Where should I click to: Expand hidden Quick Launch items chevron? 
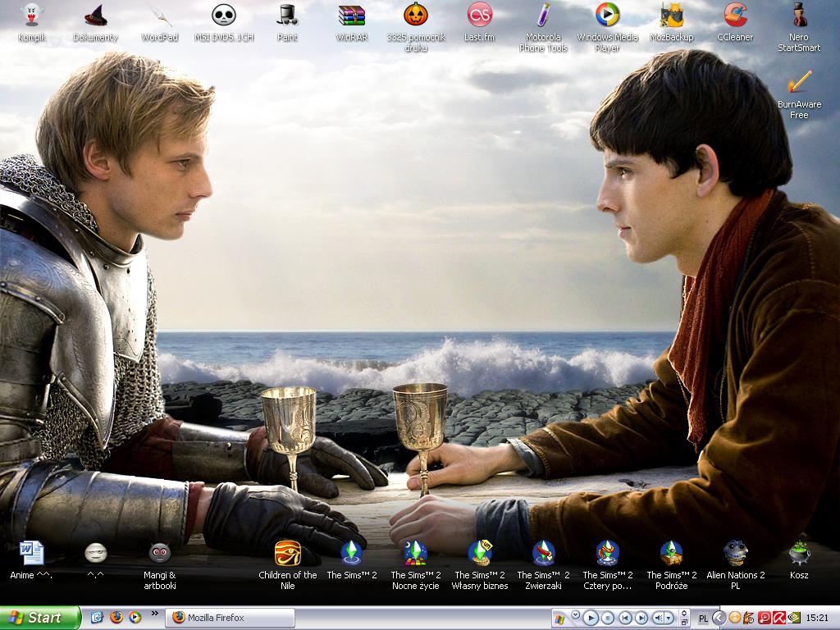[155, 614]
